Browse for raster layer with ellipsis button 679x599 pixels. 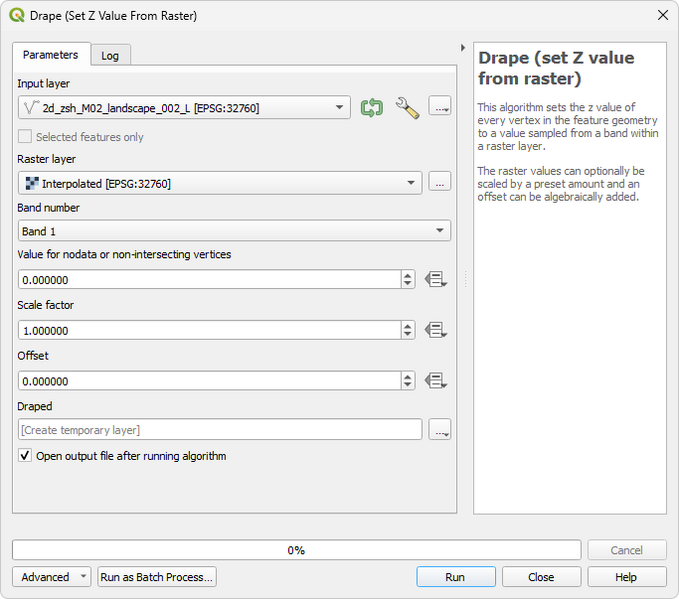click(x=440, y=182)
